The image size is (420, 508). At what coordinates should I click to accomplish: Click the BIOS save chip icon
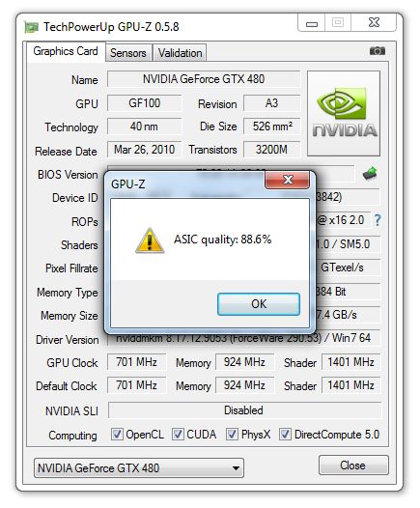370,174
